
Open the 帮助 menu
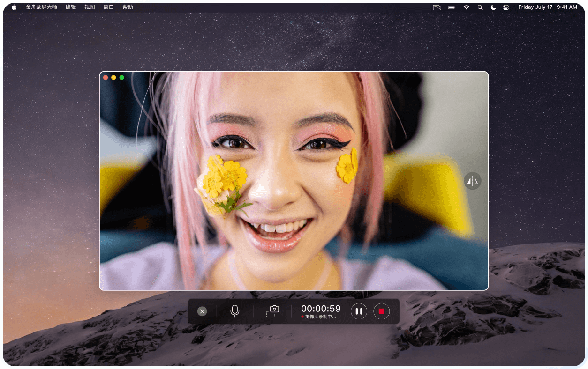(128, 7)
